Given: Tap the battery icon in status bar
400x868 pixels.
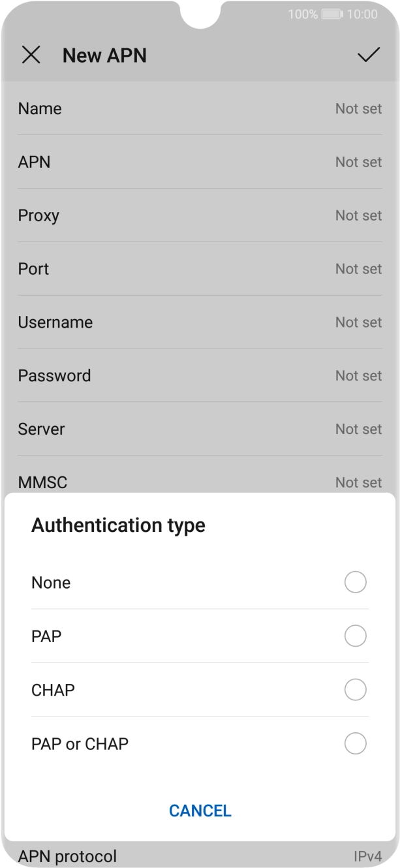Looking at the screenshot, I should point(331,14).
